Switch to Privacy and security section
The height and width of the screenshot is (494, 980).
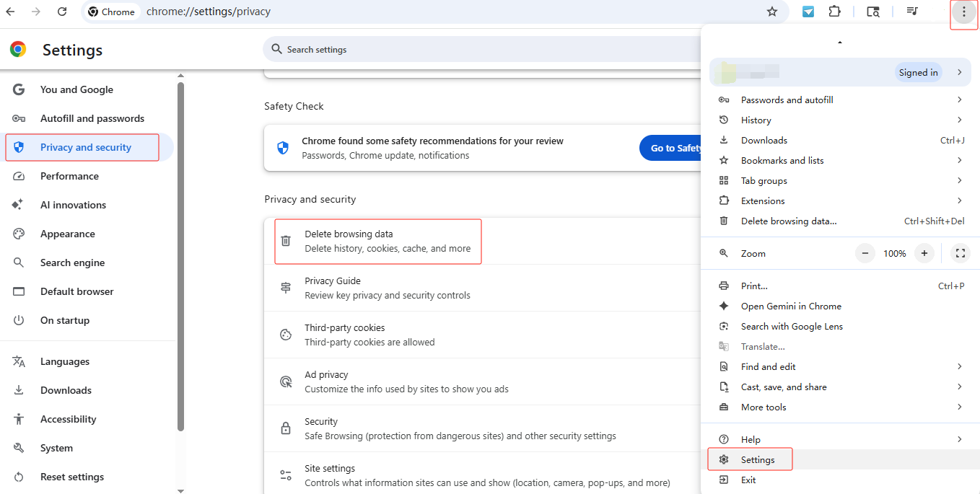82,146
